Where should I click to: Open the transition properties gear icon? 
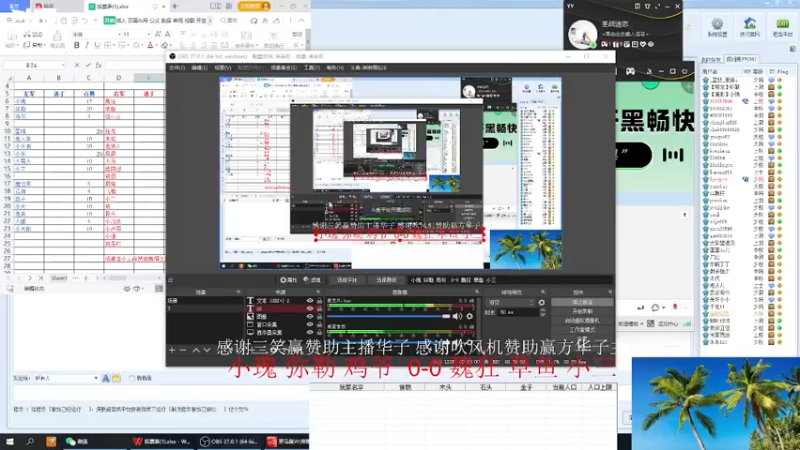[x=541, y=303]
